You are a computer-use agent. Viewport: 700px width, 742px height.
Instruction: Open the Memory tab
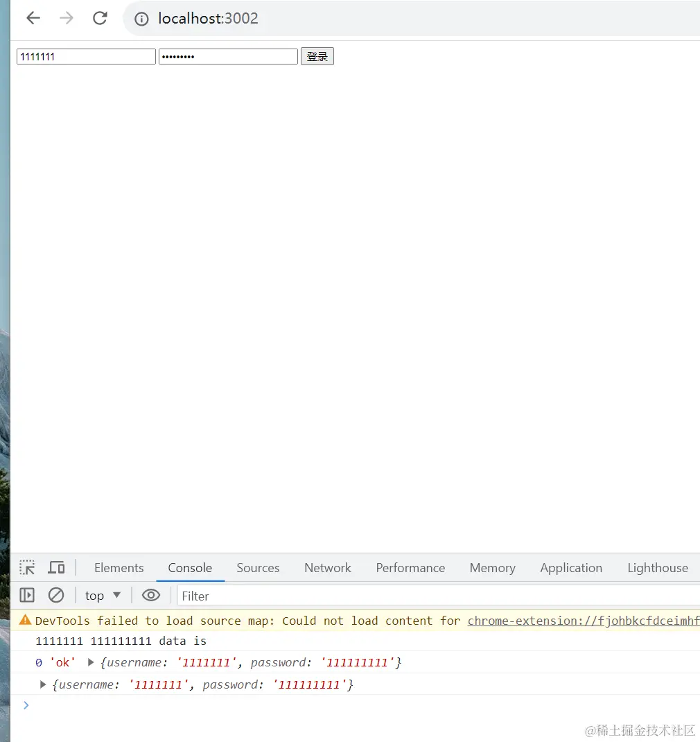492,568
